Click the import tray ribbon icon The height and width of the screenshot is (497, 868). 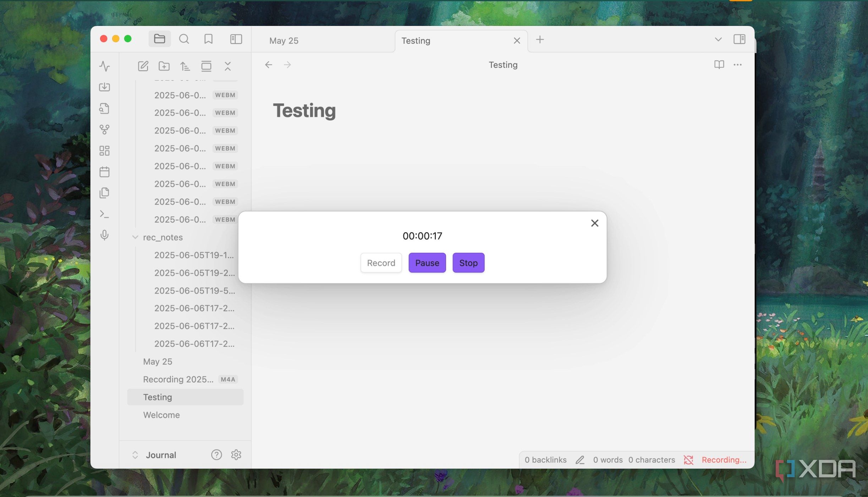[104, 87]
